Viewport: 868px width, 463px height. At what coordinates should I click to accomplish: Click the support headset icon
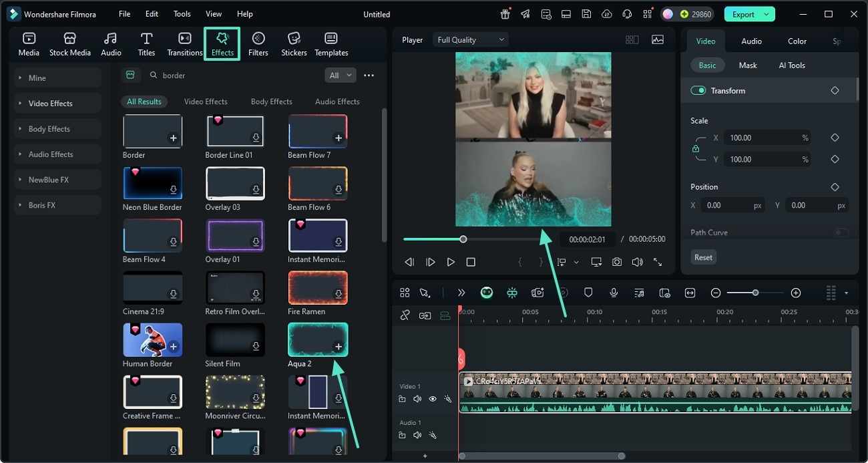pyautogui.click(x=626, y=14)
